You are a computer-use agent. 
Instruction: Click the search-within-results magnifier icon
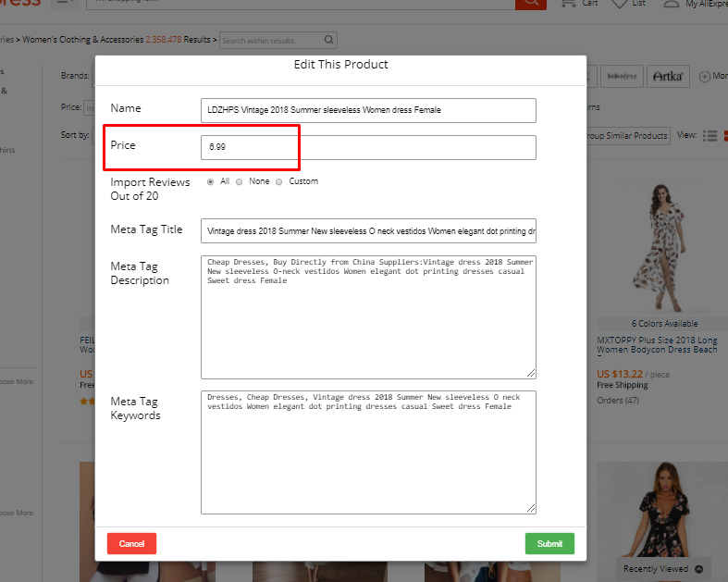coord(328,40)
